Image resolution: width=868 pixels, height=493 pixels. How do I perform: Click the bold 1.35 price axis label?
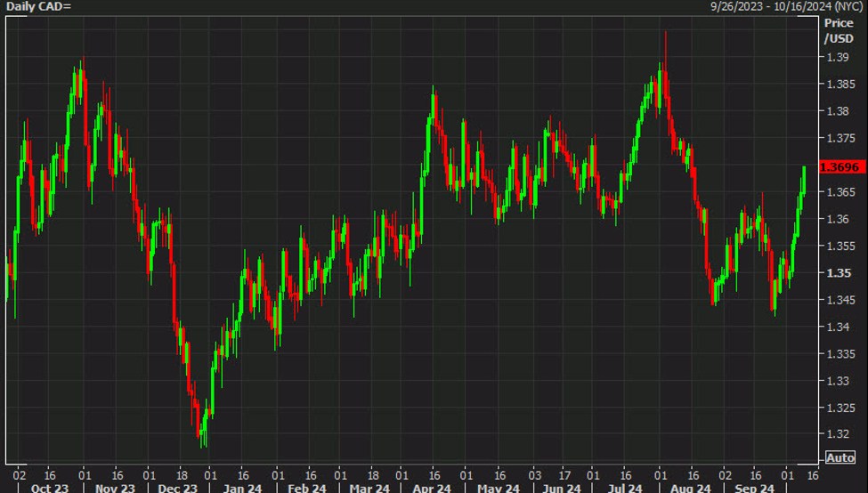(x=839, y=273)
